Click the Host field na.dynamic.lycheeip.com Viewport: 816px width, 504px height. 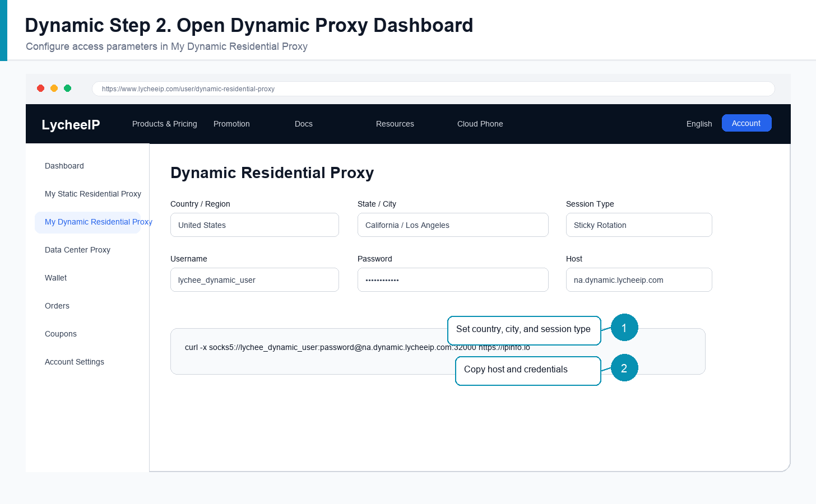639,280
